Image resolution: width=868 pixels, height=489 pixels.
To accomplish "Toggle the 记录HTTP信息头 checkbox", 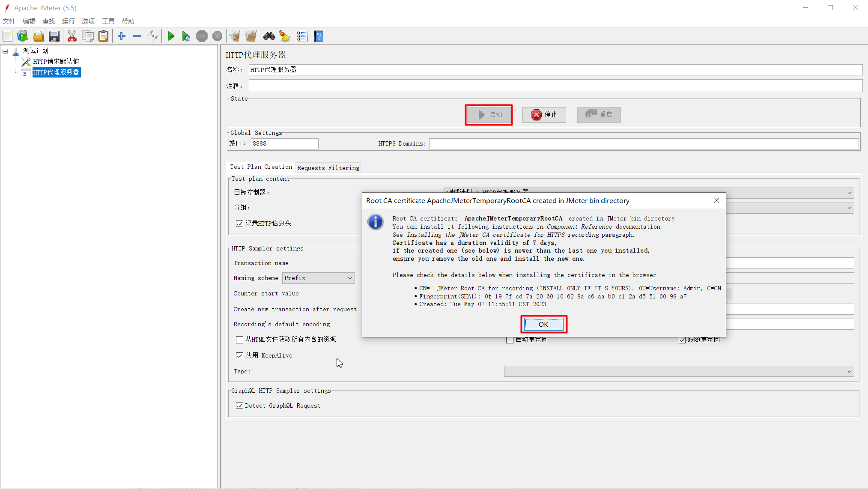I will 239,224.
